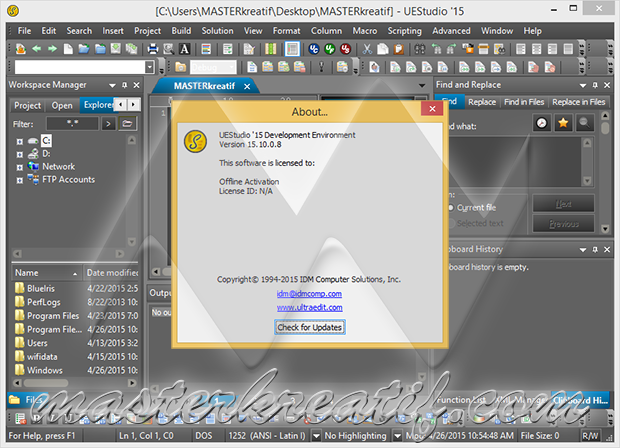Viewport: 620px width, 448px height.
Task: Switch to the Project tab in Workspace Manager
Action: [x=27, y=106]
